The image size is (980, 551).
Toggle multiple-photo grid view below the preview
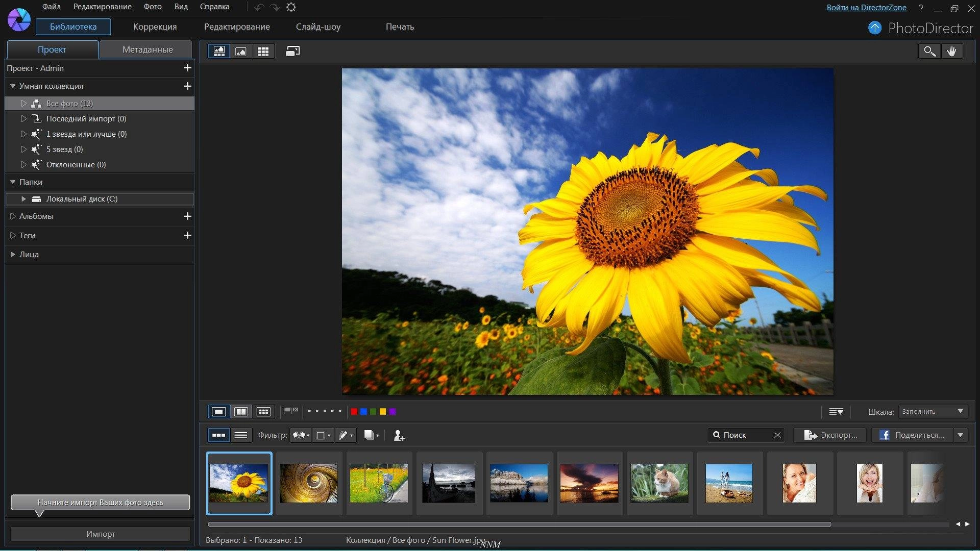263,412
